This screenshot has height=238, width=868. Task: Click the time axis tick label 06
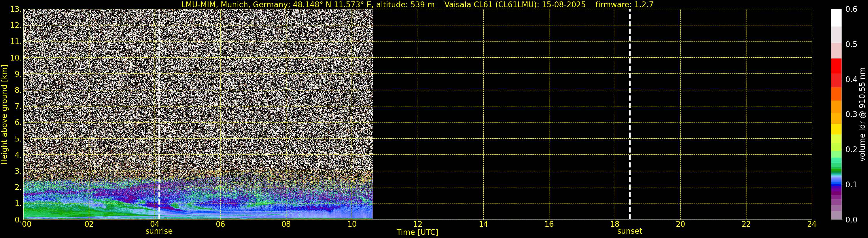tap(220, 224)
